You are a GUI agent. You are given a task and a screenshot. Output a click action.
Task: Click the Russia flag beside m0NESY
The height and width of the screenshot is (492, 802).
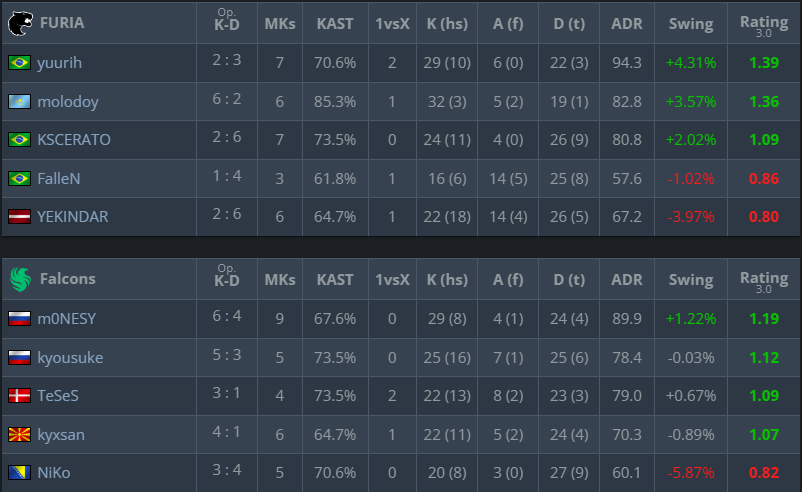[18, 319]
